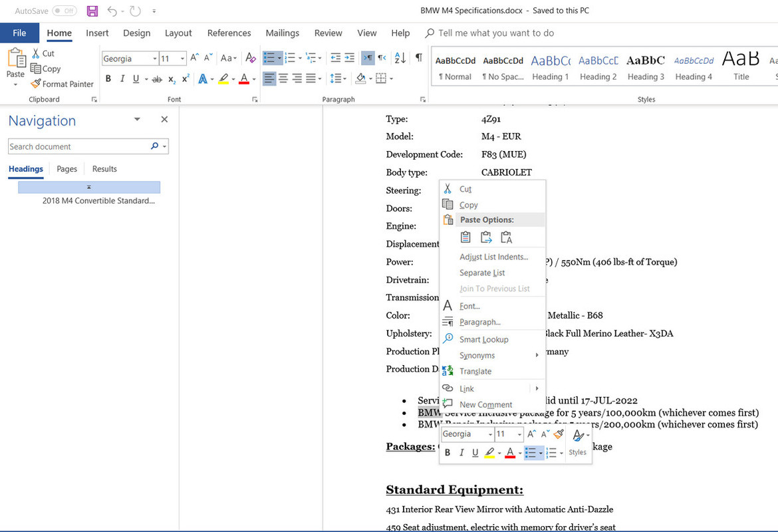Apply strikethrough from the ribbon
Screen dimensions: 778x532
[157, 79]
